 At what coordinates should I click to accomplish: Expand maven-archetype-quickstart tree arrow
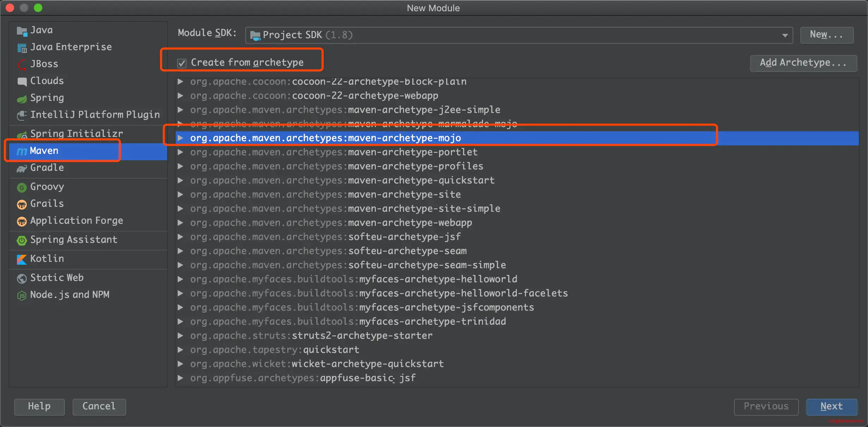coord(180,180)
